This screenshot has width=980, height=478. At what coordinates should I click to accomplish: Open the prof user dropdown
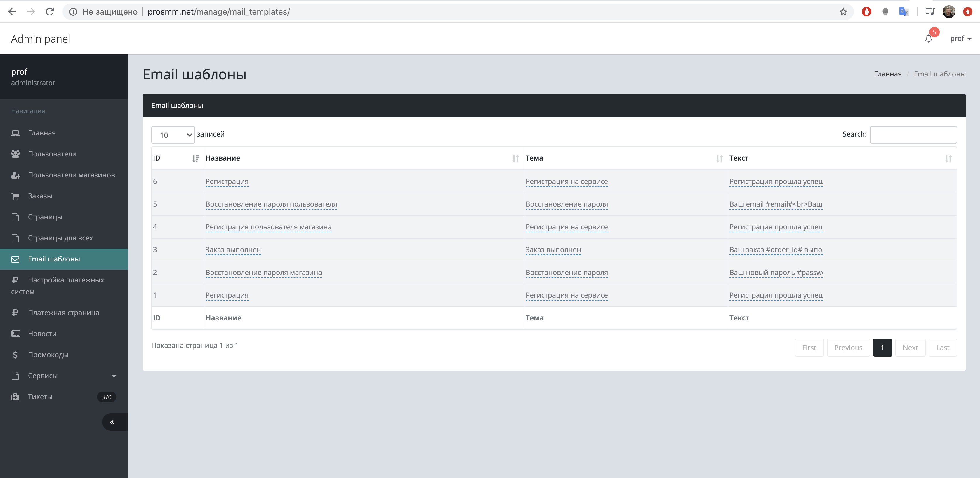(961, 39)
